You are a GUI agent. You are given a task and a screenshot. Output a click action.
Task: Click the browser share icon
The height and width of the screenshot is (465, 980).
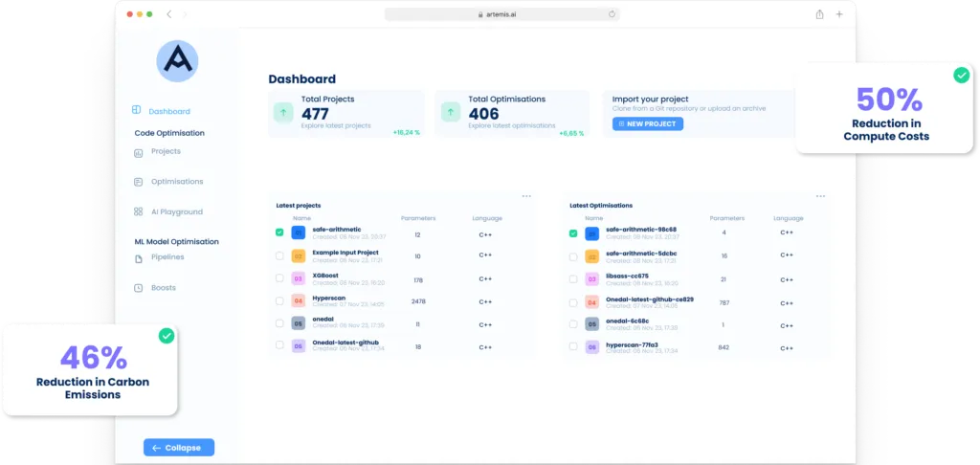tap(819, 14)
